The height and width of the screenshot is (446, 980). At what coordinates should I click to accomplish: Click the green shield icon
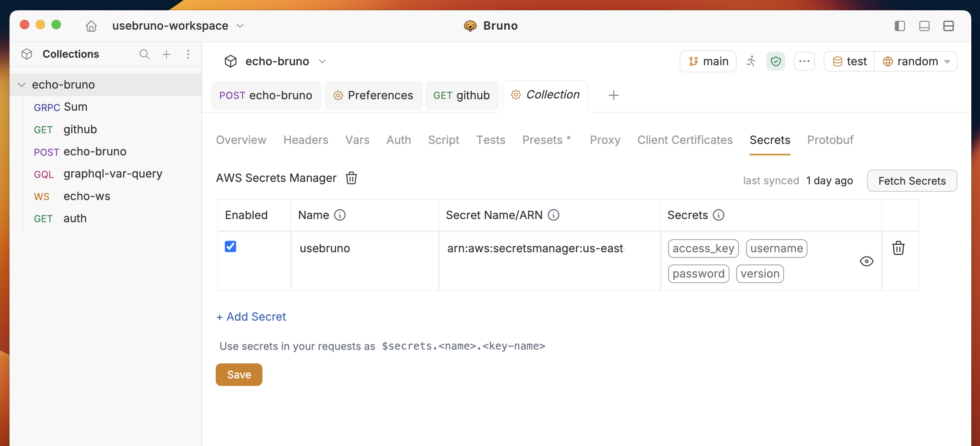pyautogui.click(x=776, y=61)
